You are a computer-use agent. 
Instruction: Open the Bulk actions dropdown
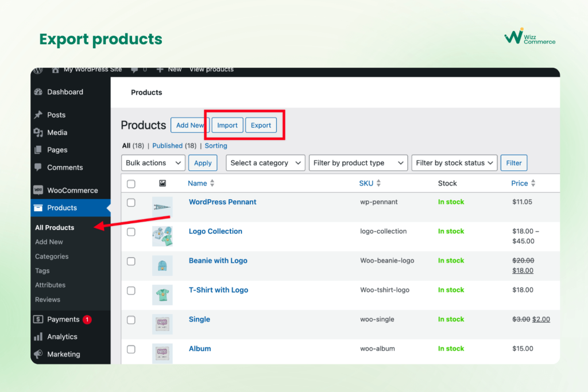[153, 162]
